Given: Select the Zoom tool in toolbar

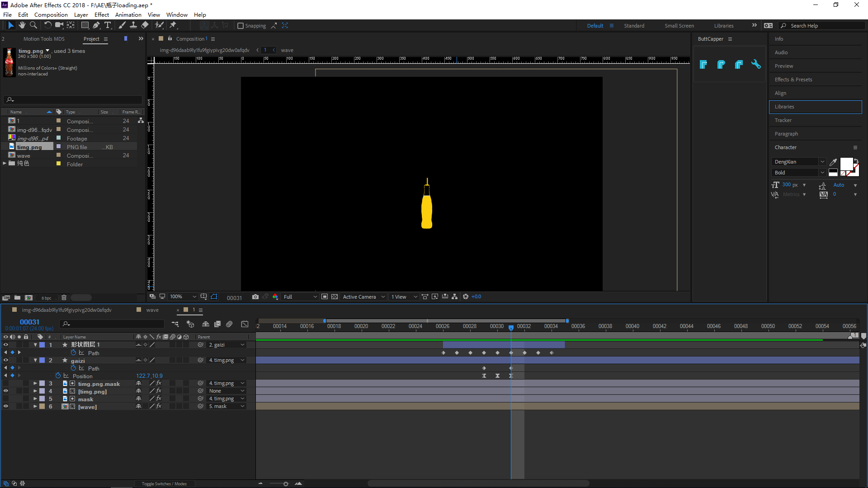Looking at the screenshot, I should 33,25.
